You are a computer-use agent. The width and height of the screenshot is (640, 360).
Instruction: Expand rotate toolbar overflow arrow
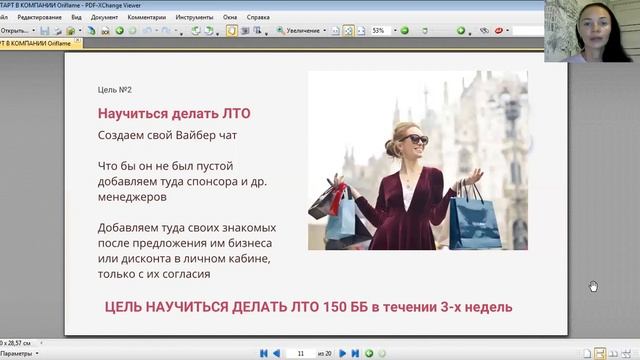coord(217,34)
